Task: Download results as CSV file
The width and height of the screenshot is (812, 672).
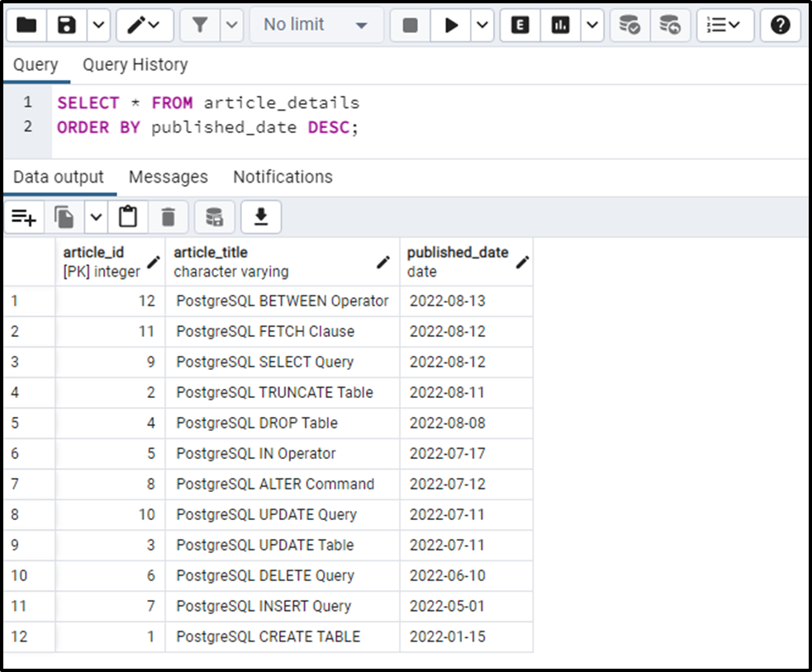Action: point(261,217)
